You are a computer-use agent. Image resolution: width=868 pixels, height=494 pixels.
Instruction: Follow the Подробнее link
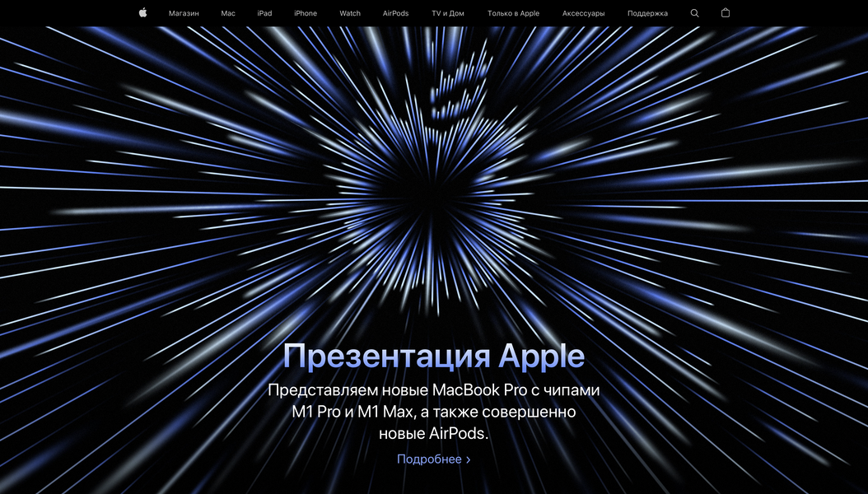(x=434, y=459)
